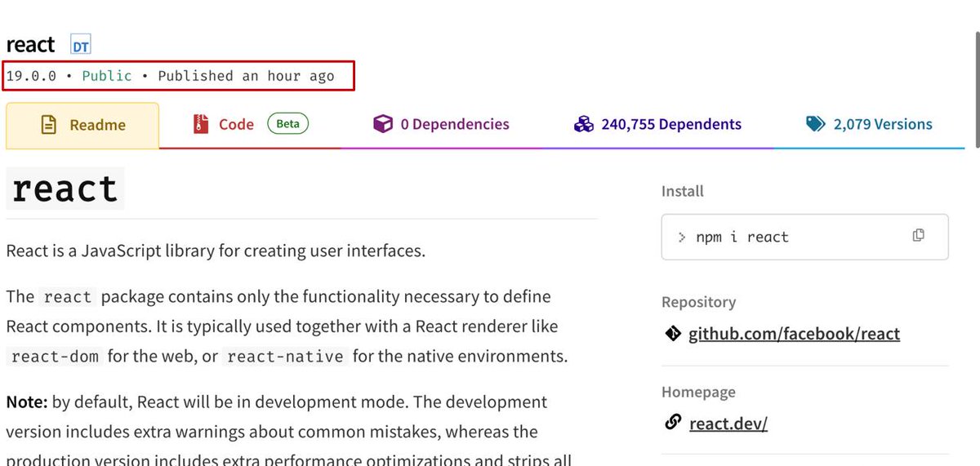980x466 pixels.
Task: Click the homepage chain link icon
Action: [x=673, y=423]
